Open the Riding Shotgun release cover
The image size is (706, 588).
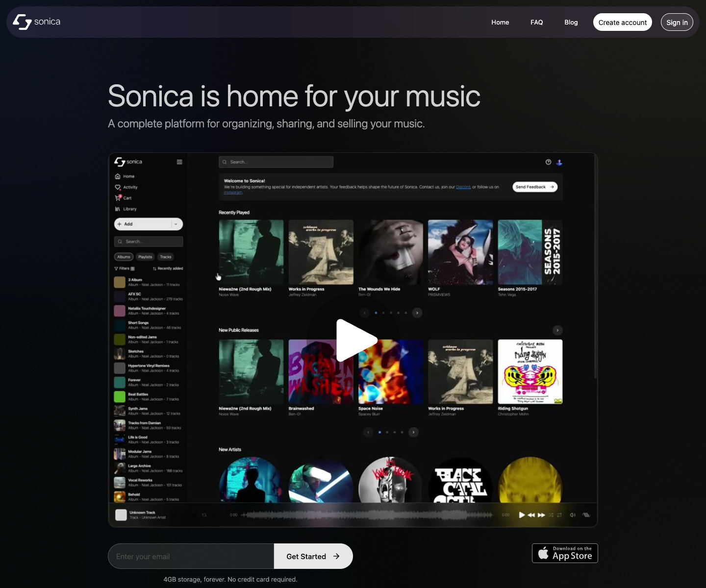click(x=530, y=371)
